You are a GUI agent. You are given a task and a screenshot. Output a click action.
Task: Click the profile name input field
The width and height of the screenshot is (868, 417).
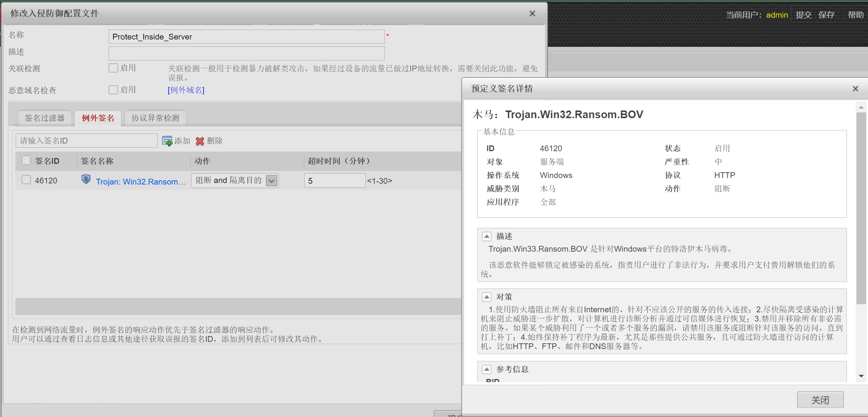246,37
